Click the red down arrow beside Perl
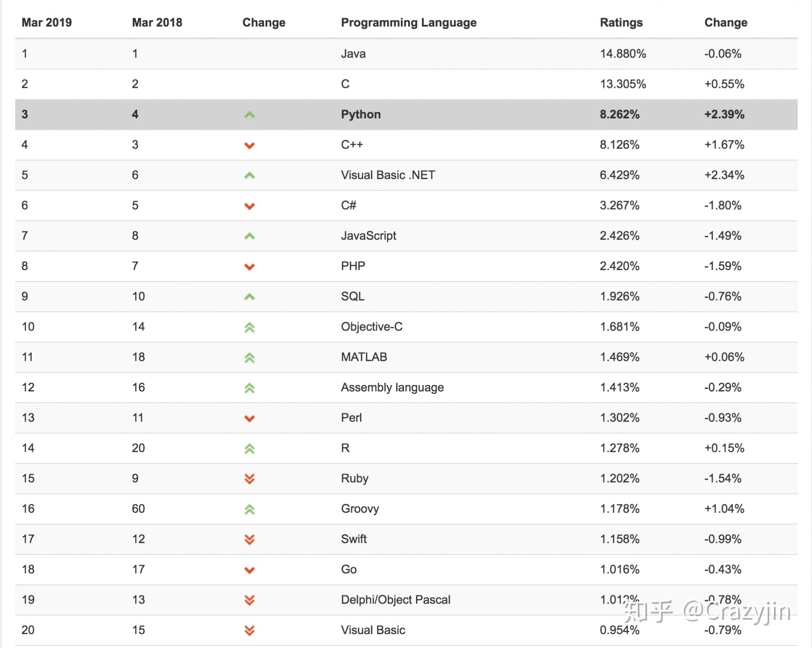The width and height of the screenshot is (812, 648). (250, 418)
